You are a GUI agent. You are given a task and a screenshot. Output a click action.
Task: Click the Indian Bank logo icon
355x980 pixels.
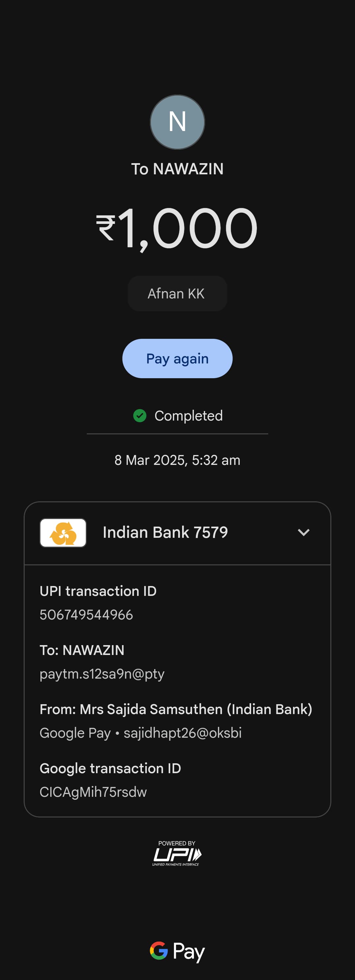coord(63,533)
